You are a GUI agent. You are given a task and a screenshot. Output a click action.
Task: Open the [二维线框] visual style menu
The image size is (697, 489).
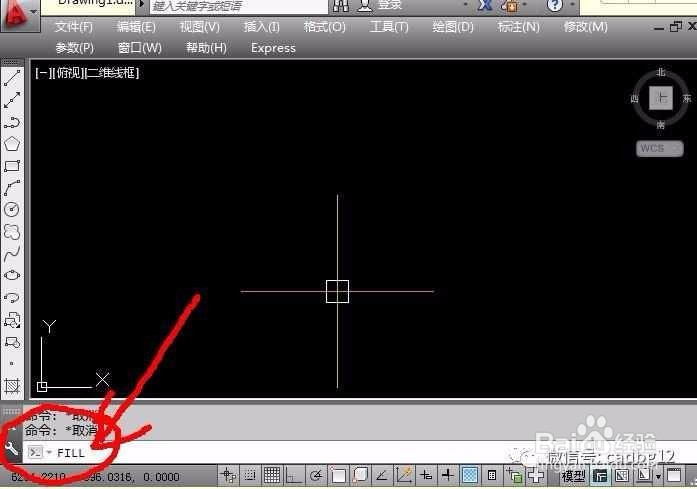point(112,73)
